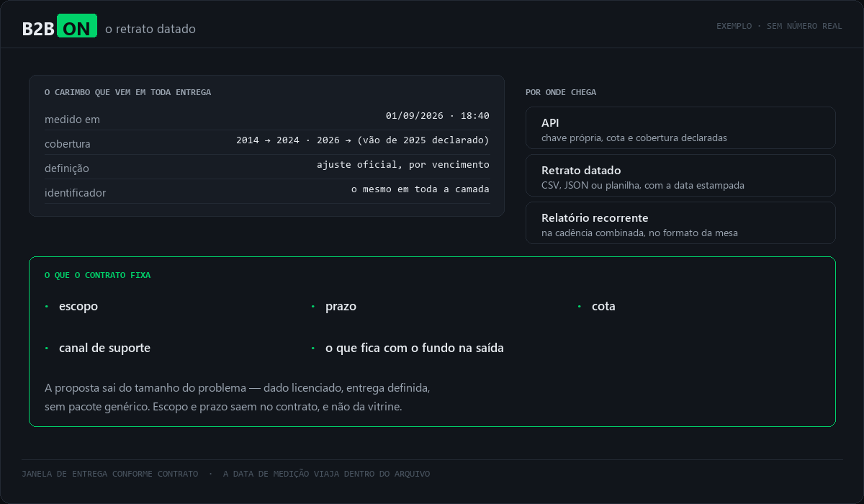The image size is (864, 504).
Task: Click the 'cobertura' row label
Action: click(x=68, y=144)
